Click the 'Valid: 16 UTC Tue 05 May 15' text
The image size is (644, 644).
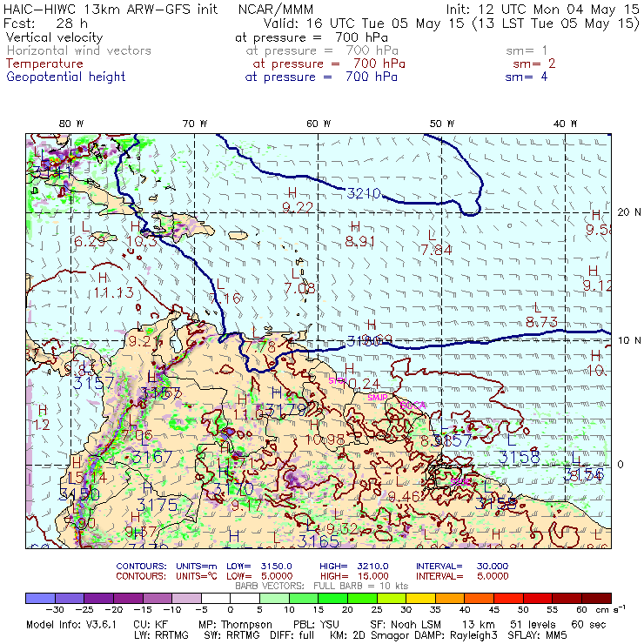[x=364, y=23]
